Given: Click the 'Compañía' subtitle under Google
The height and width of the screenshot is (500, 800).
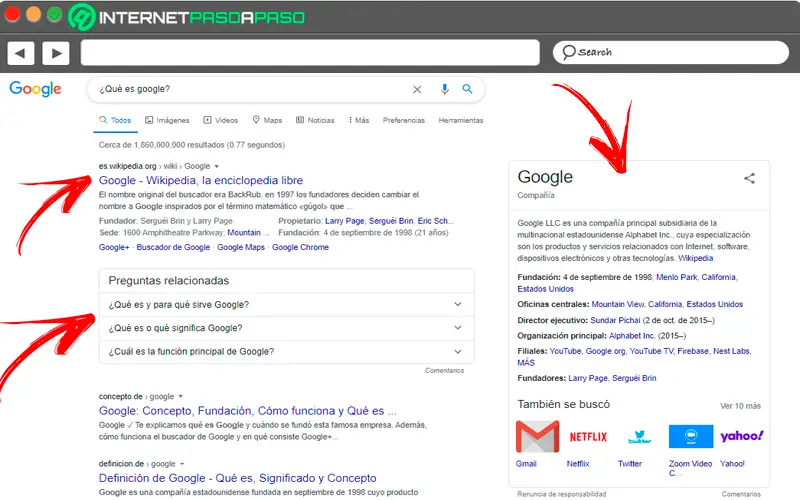Looking at the screenshot, I should 536,195.
